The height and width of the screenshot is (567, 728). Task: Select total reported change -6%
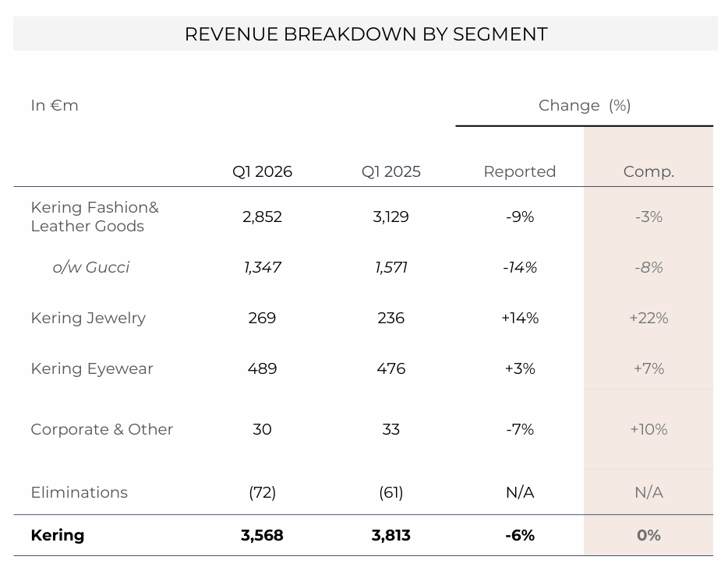520,535
